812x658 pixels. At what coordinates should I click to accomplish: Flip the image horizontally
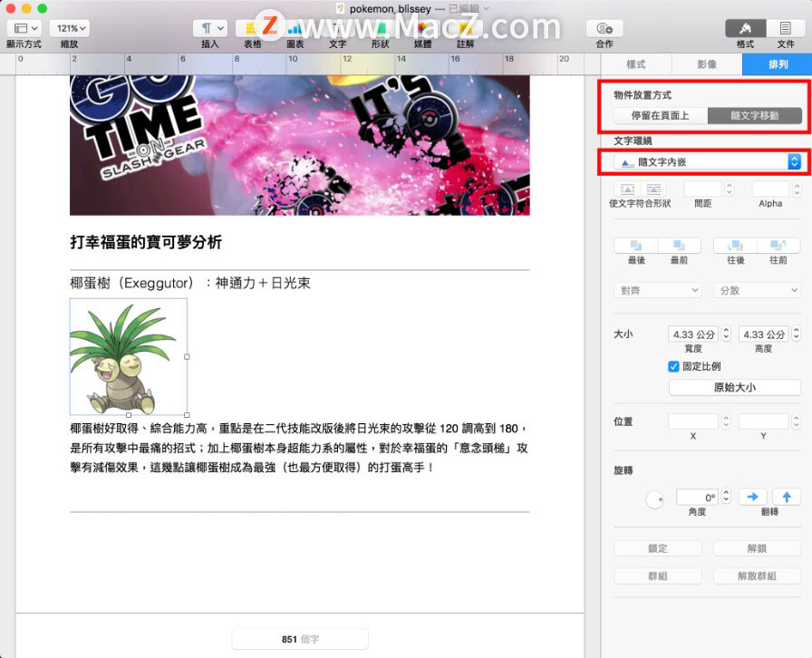pos(752,497)
